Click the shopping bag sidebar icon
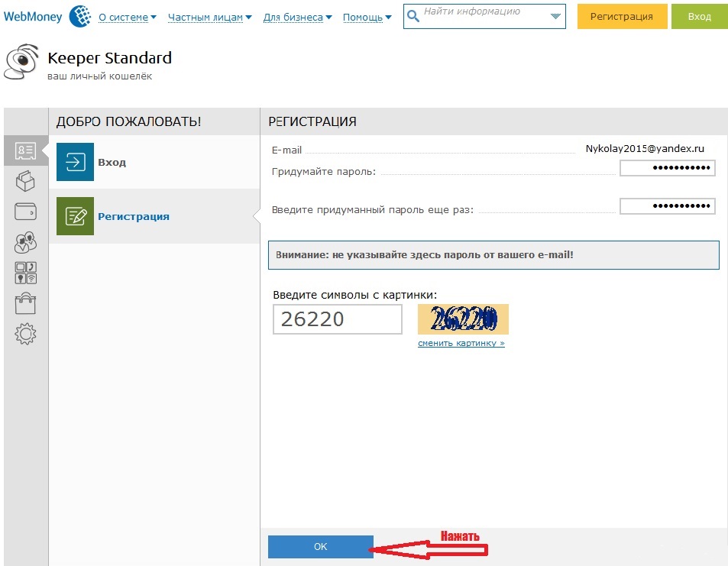The image size is (728, 566). click(26, 303)
